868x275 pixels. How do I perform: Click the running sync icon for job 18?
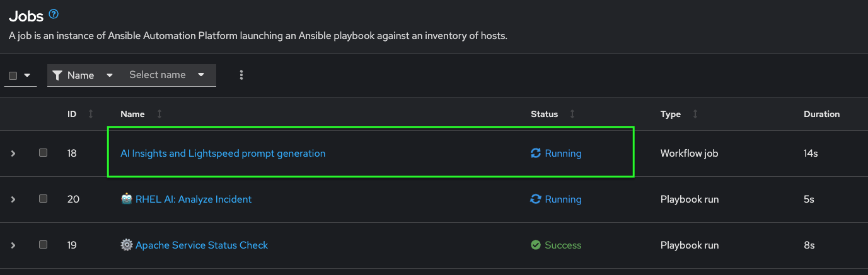coord(536,153)
